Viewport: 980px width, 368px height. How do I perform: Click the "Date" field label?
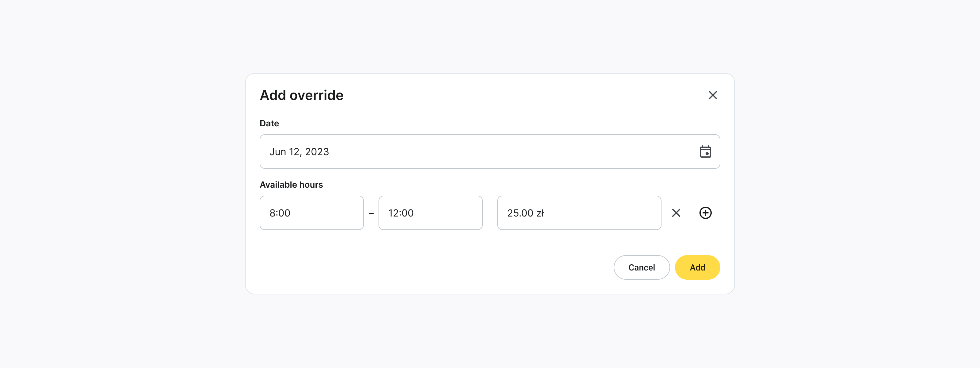click(x=269, y=123)
